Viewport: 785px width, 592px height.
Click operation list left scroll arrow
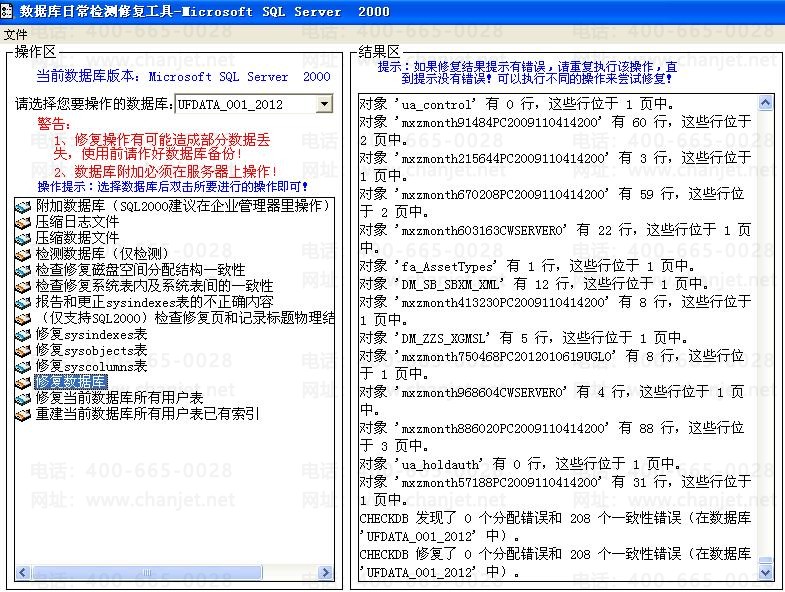23,572
